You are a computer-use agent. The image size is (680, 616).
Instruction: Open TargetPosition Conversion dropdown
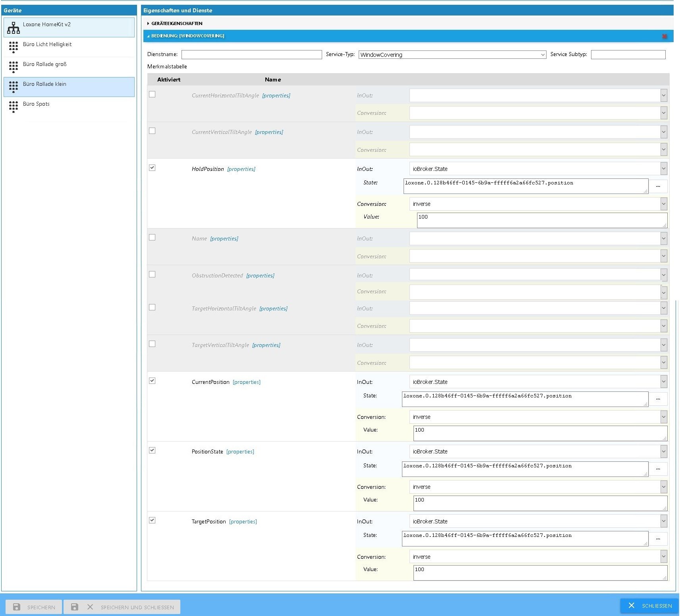(x=538, y=556)
